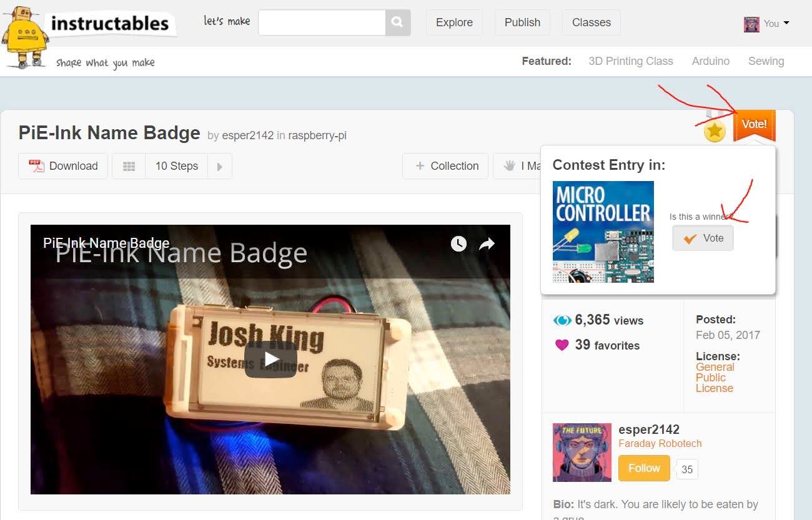Image resolution: width=812 pixels, height=520 pixels.
Task: Select the Classes menu item
Action: [x=590, y=22]
